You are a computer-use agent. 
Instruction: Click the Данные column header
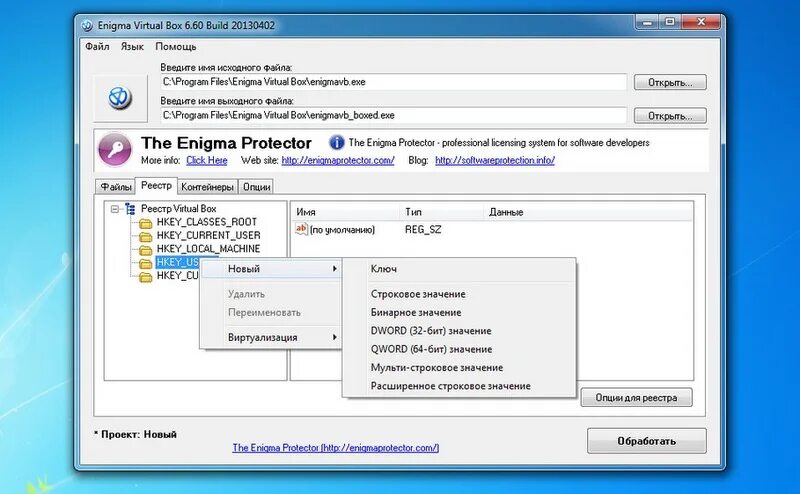[x=588, y=212]
